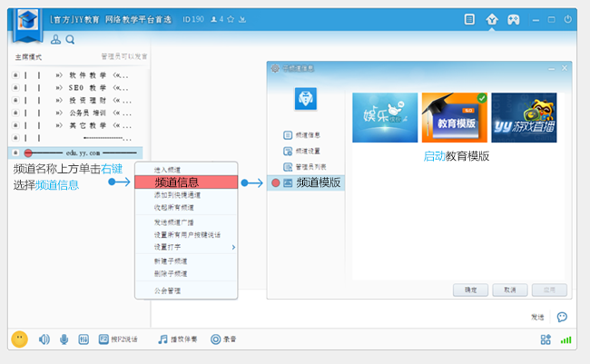Screen dimensions: 590x364
Task: Select 频道信息 in context menu
Action: (185, 182)
